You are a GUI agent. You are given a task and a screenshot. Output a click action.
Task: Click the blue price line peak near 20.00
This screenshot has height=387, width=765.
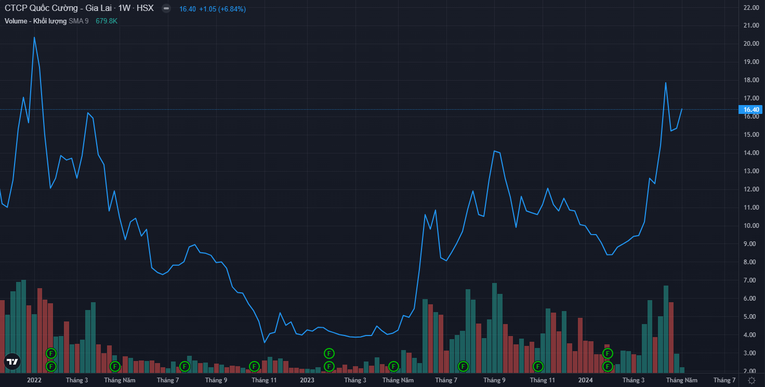tap(34, 38)
